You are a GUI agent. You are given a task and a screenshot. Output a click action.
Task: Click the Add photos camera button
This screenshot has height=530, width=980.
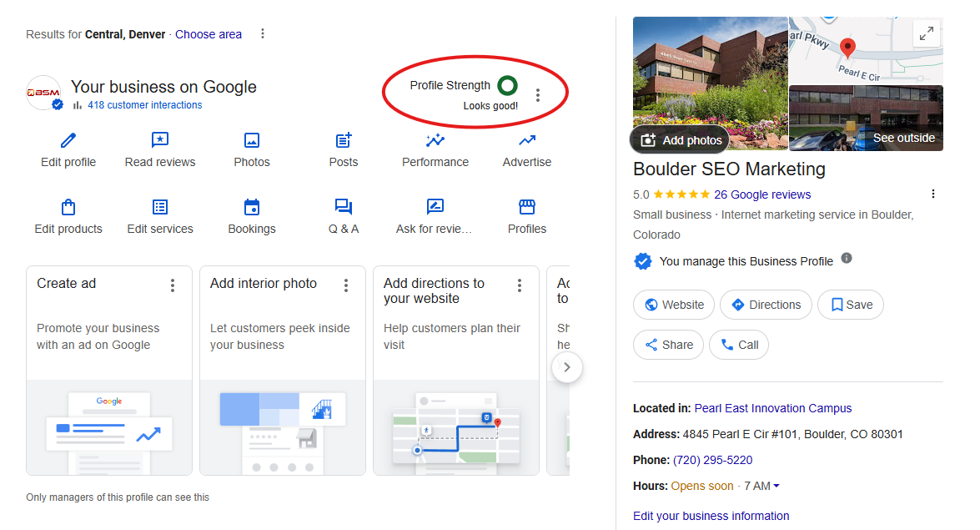point(679,139)
